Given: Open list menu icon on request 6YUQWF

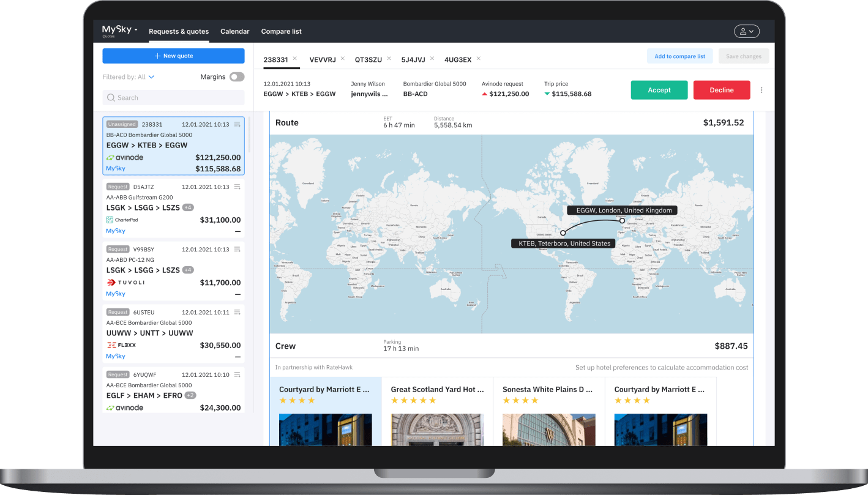Looking at the screenshot, I should tap(237, 374).
